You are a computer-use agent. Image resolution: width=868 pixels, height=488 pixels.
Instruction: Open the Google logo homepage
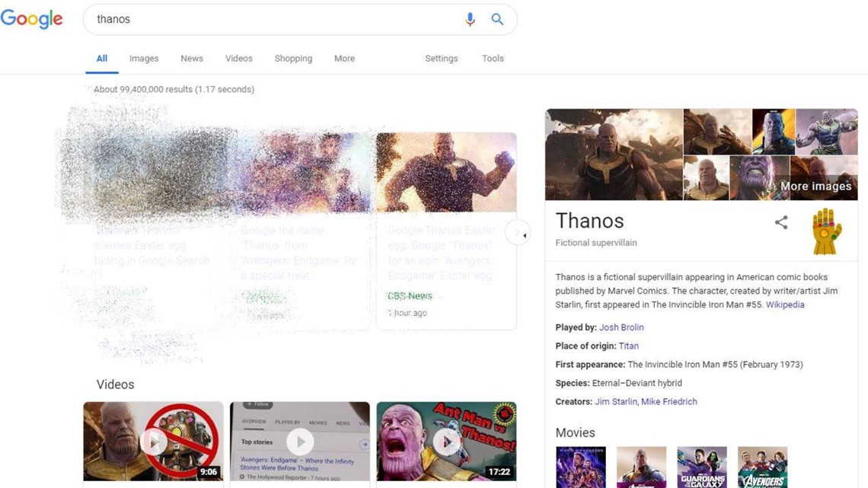pos(32,19)
